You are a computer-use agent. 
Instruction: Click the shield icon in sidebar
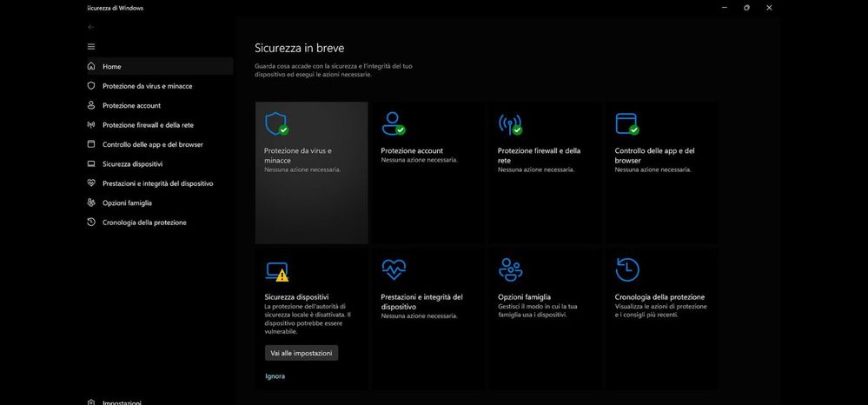click(x=91, y=86)
